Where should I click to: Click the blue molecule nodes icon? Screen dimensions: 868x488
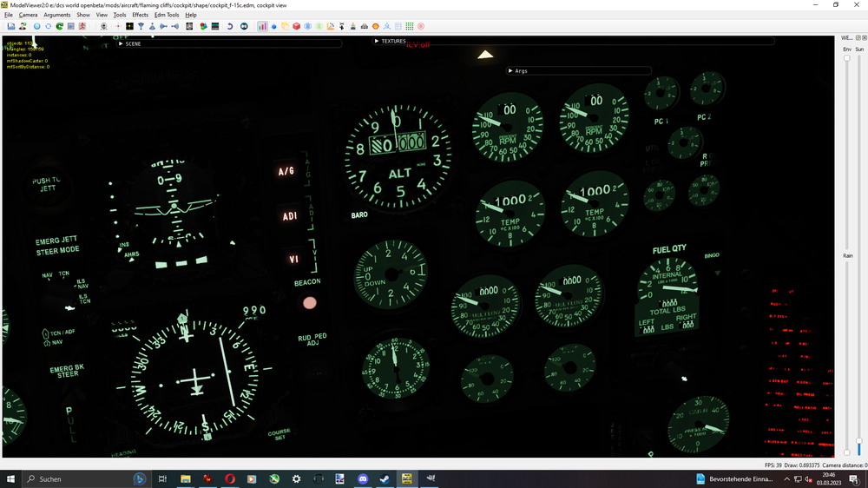pyautogui.click(x=387, y=26)
